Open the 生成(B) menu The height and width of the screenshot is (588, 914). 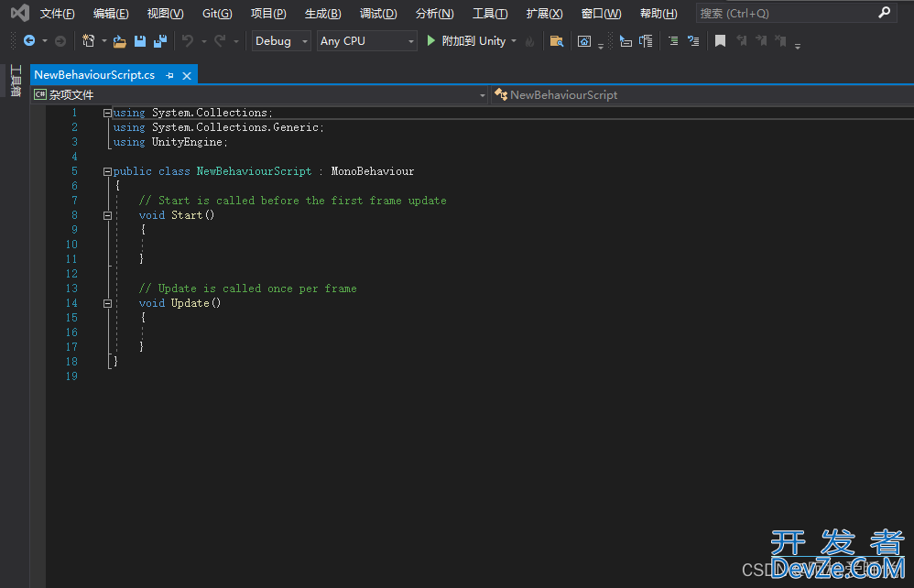[x=323, y=14]
